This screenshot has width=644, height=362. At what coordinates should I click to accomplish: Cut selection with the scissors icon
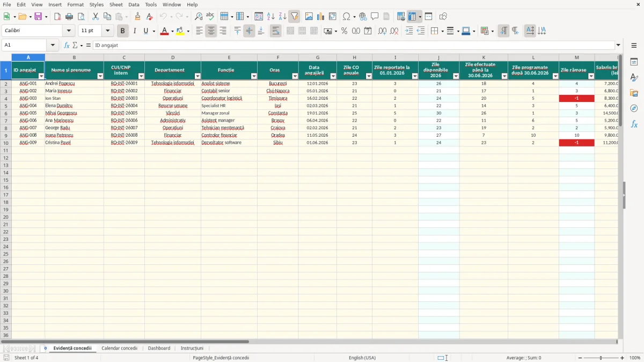[96, 17]
